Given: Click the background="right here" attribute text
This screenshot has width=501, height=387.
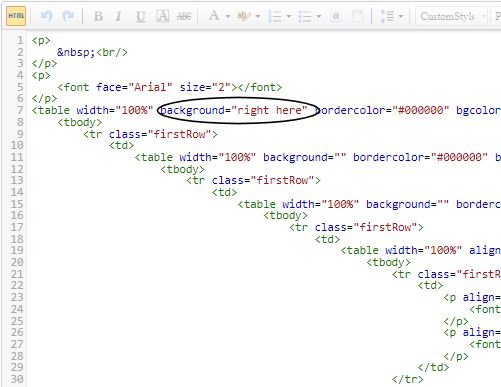Looking at the screenshot, I should point(233,110).
